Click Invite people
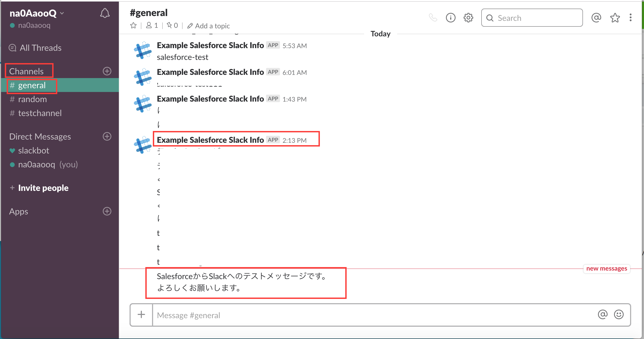 (x=39, y=188)
